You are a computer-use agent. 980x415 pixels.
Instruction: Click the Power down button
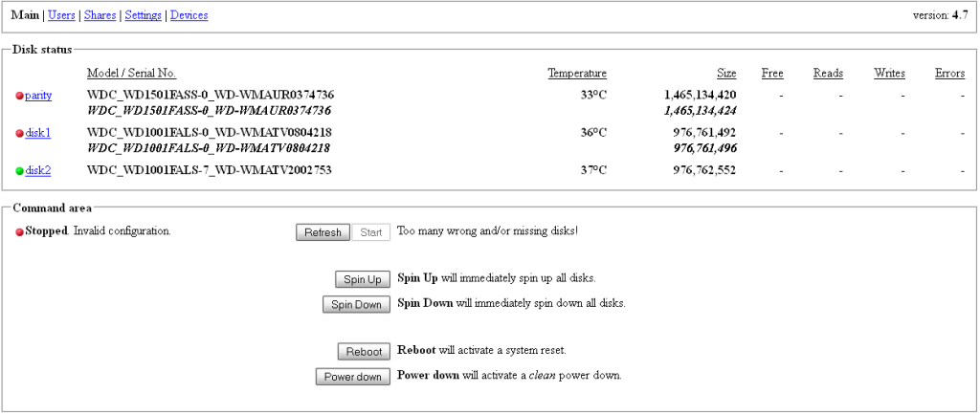point(352,377)
